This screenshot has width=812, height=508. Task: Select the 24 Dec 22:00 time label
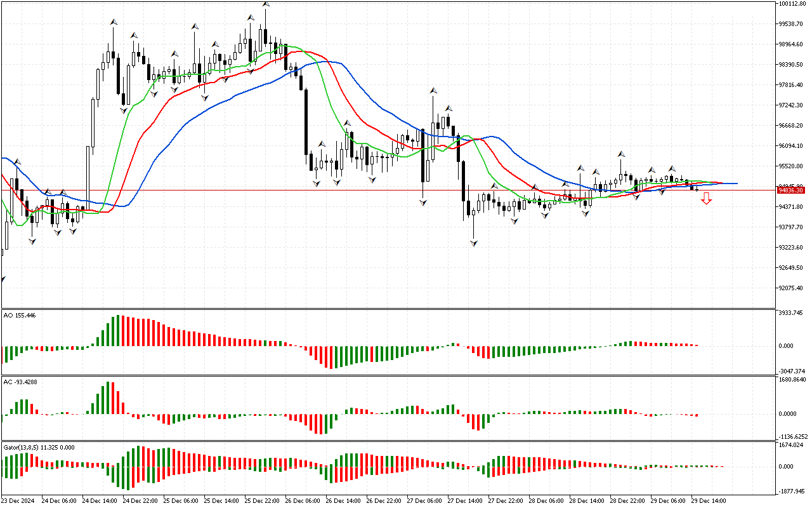[x=140, y=501]
